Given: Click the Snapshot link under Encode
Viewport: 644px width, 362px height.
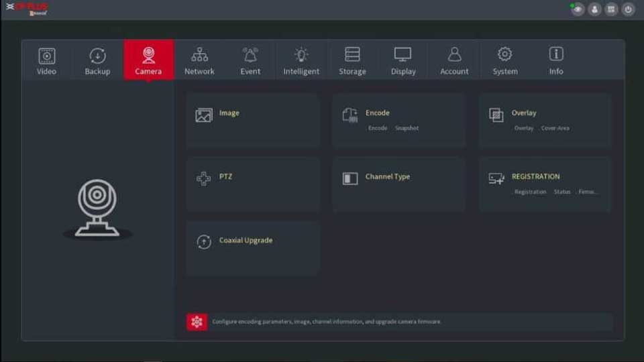Looking at the screenshot, I should click(407, 128).
